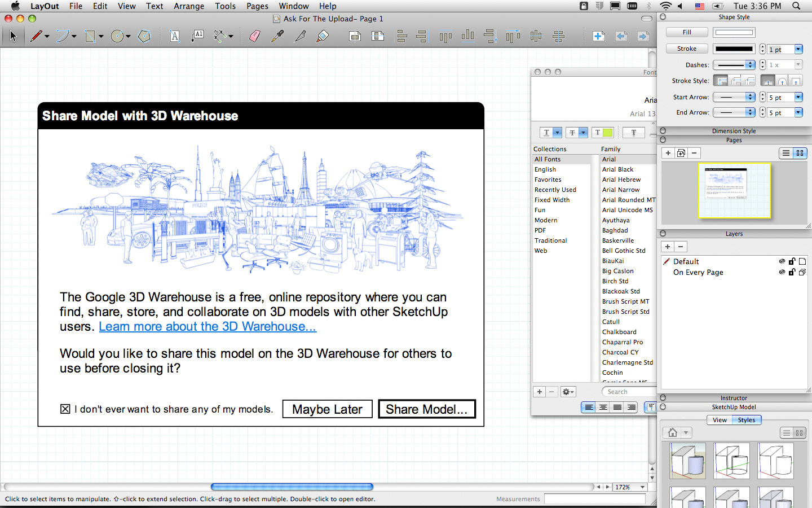Toggle visibility of On Every Page layer
812x508 pixels.
782,272
